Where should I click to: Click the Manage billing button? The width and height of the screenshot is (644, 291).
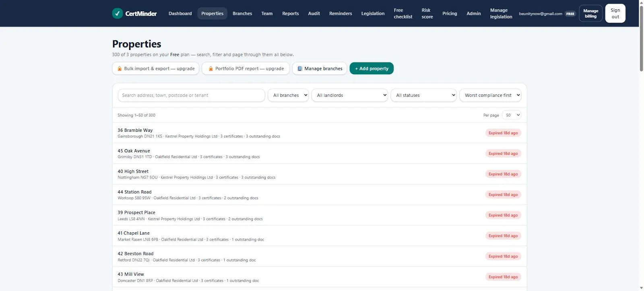tap(590, 13)
